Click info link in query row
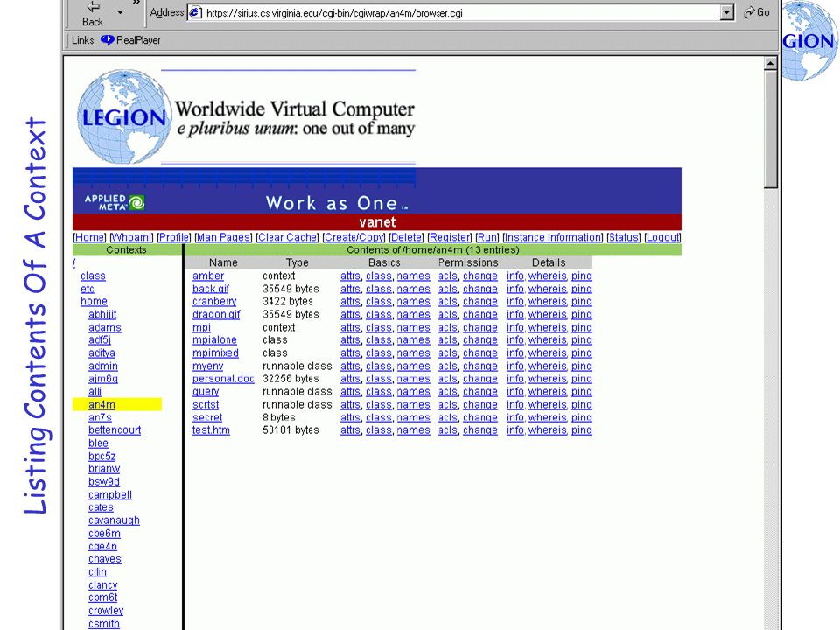Screen dimensions: 840x630 click(x=514, y=392)
